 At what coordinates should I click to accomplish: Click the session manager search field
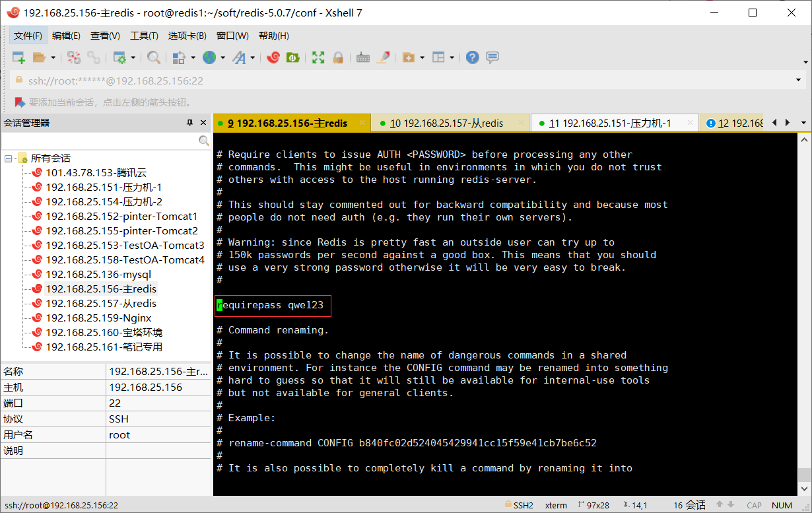tap(100, 141)
